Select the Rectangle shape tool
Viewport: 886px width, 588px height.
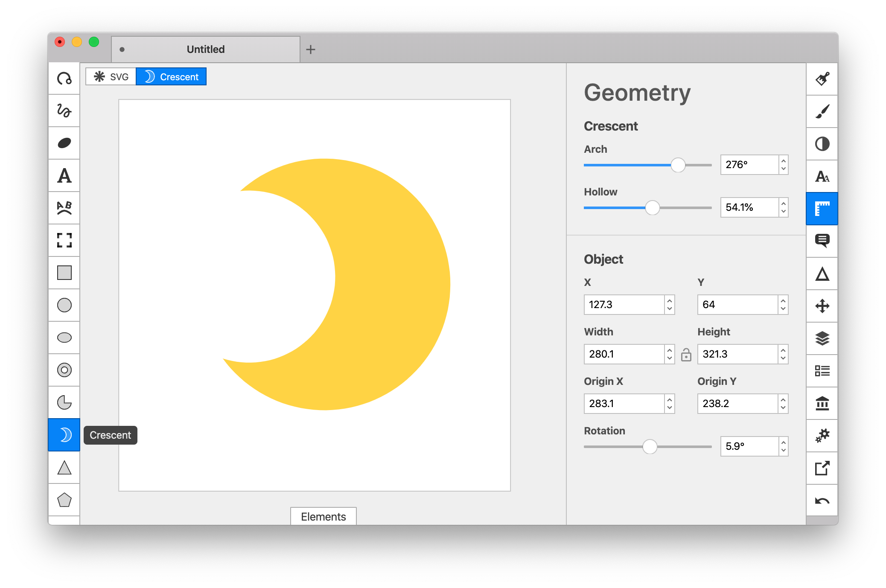(x=64, y=273)
